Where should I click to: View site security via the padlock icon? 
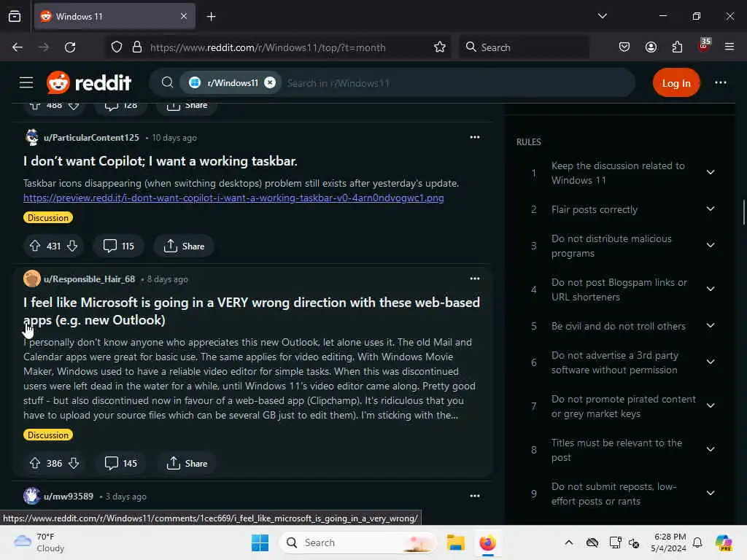[x=137, y=47]
